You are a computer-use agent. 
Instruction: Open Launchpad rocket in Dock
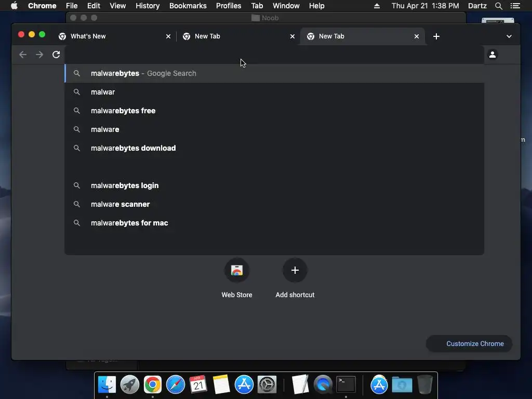coord(129,385)
